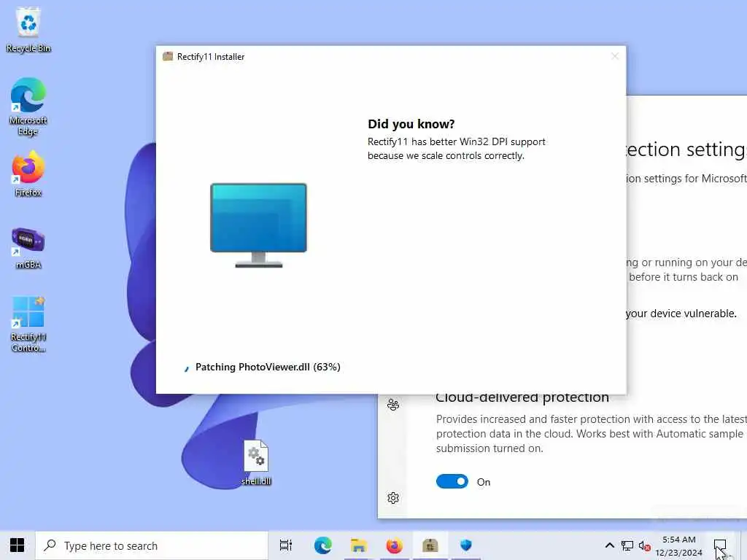Select the shell.dll file on desktop
The width and height of the screenshot is (747, 560).
[x=256, y=462]
